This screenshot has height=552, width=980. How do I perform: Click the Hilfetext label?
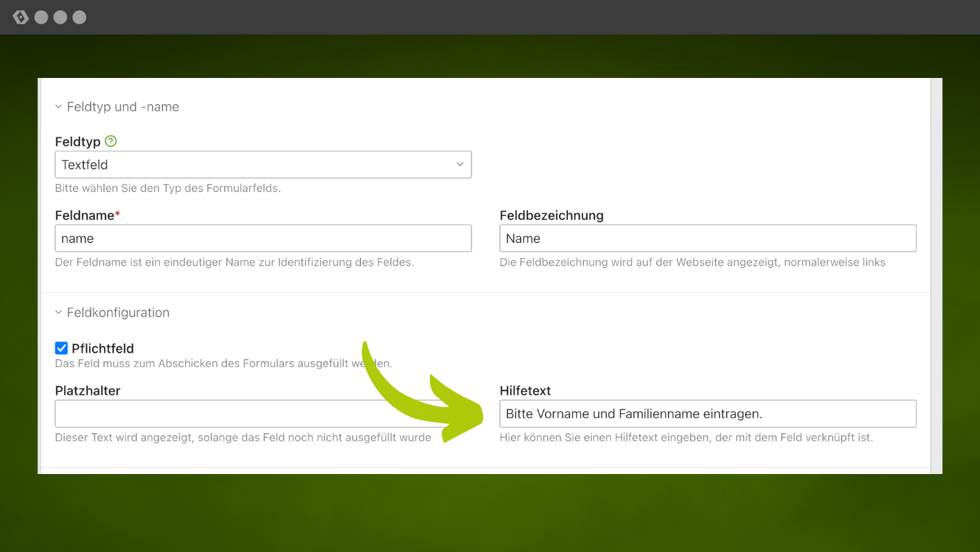[x=525, y=391]
